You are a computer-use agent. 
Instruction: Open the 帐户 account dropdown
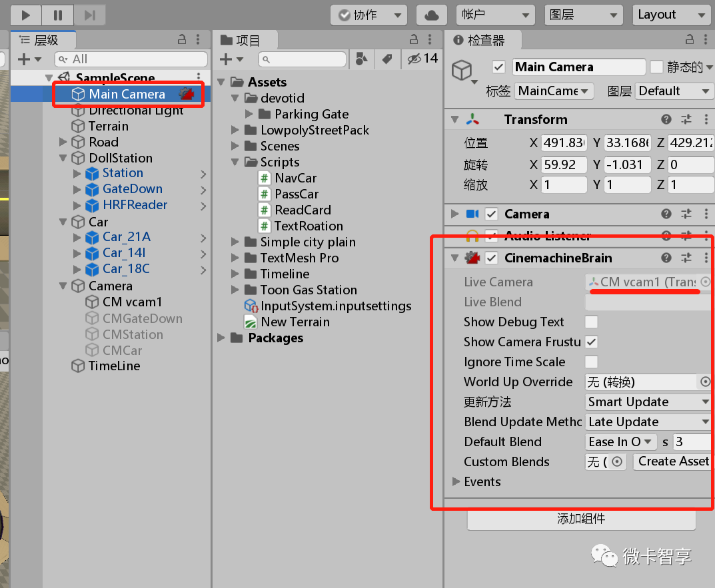tap(495, 15)
